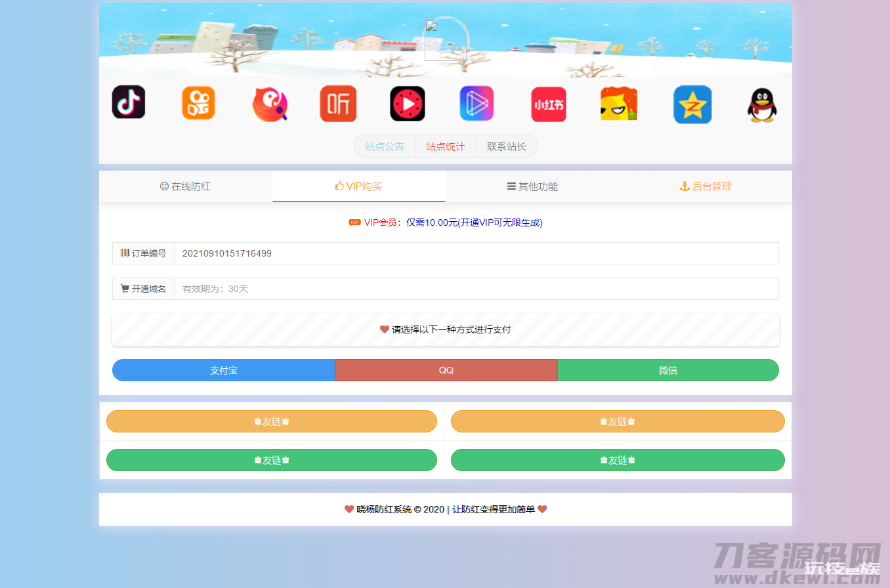The width and height of the screenshot is (890, 588).
Task: Open 站点公告 site announcement
Action: point(385,146)
